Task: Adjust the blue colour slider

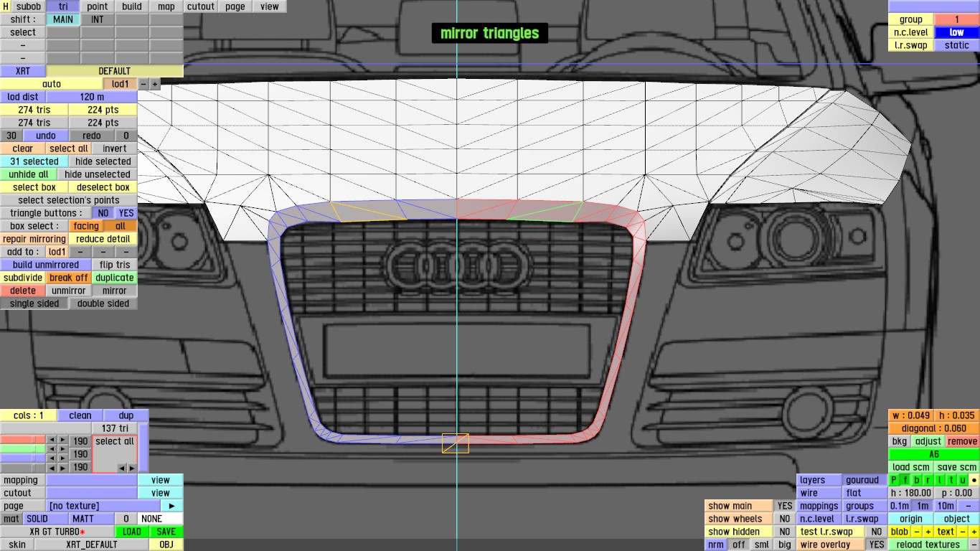Action: (x=23, y=458)
